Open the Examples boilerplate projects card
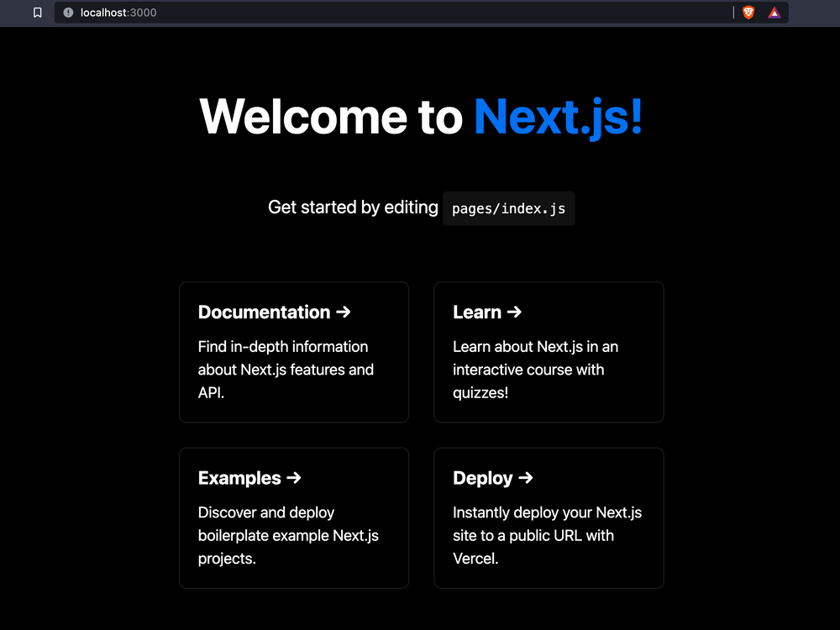This screenshot has width=840, height=630. tap(293, 517)
